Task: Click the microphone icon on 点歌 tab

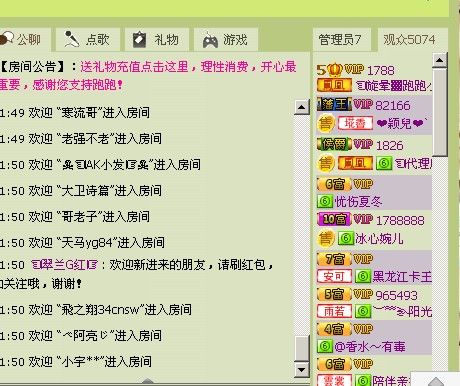Action: point(71,39)
